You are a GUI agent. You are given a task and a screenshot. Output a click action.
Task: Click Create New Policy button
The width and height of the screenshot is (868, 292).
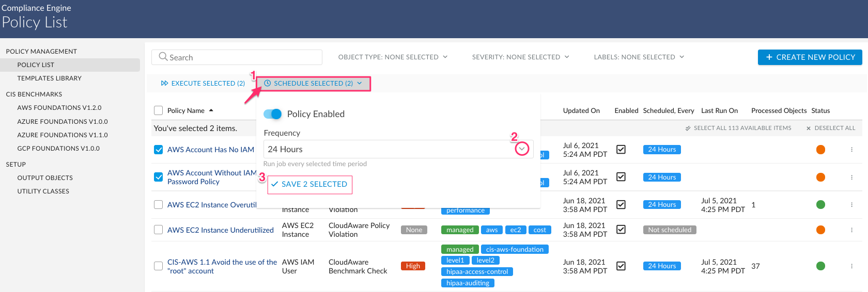[810, 57]
